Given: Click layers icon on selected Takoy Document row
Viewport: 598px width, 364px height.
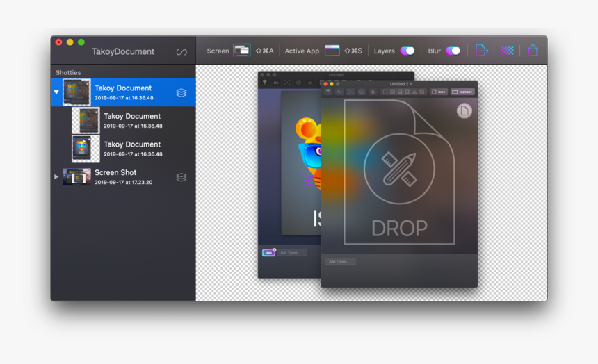Looking at the screenshot, I should (x=181, y=92).
